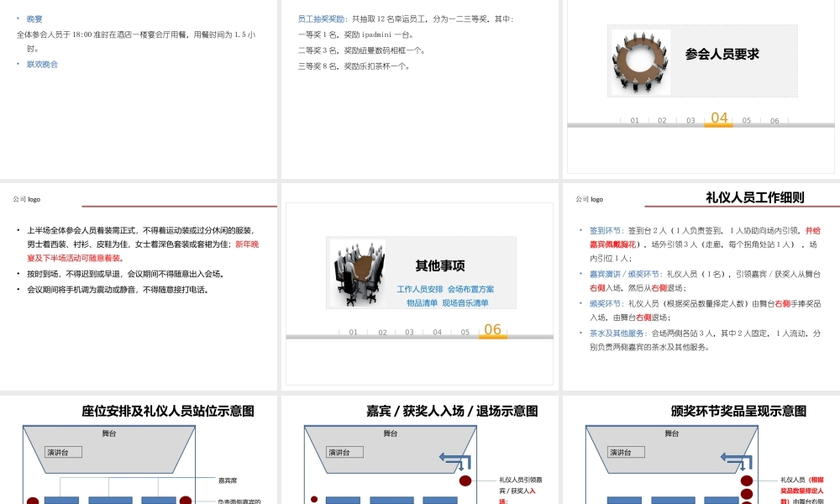Click the 签到环节 blue label

pos(606,231)
